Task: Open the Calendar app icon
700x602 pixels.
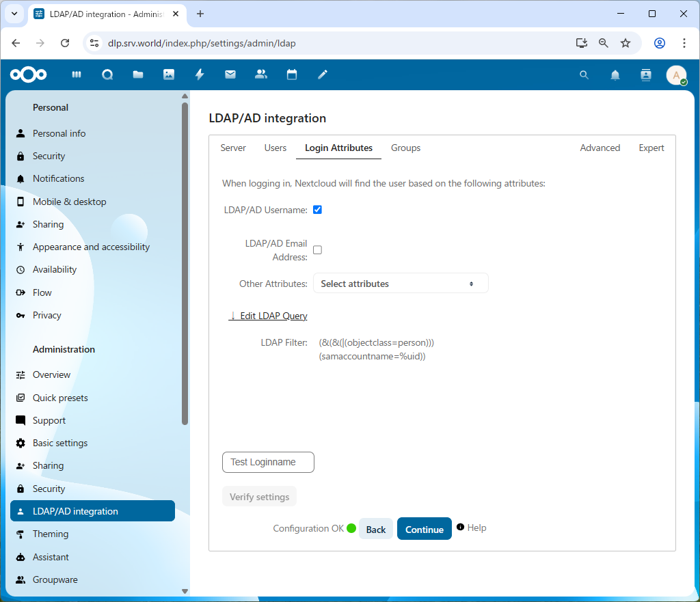Action: [292, 74]
